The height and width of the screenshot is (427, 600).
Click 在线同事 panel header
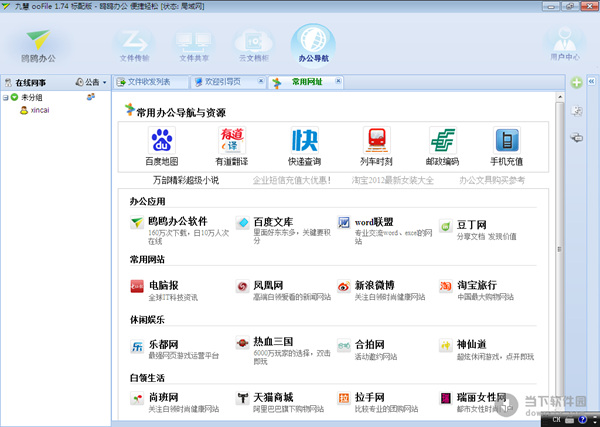pyautogui.click(x=30, y=83)
